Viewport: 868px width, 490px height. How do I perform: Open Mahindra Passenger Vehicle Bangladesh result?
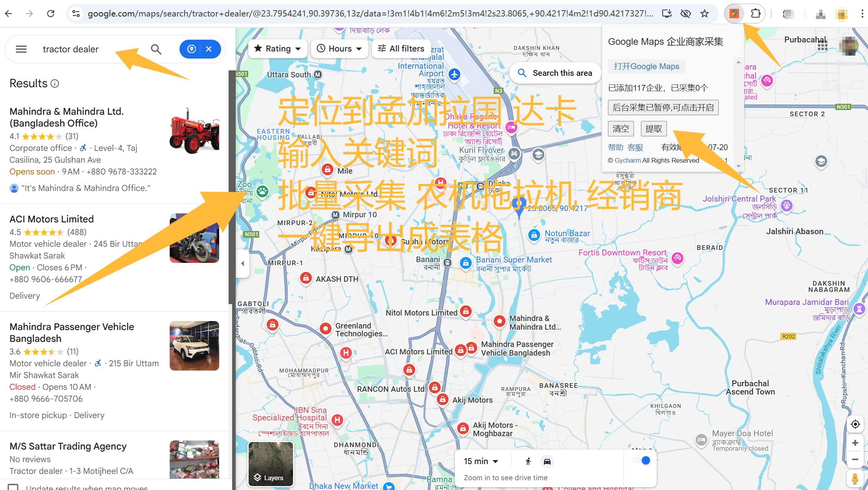[x=114, y=371]
